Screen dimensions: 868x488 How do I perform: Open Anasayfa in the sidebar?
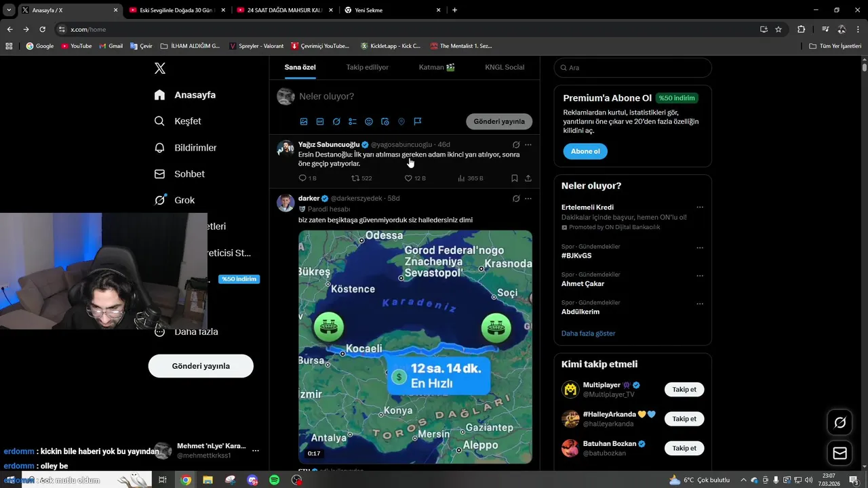point(185,95)
